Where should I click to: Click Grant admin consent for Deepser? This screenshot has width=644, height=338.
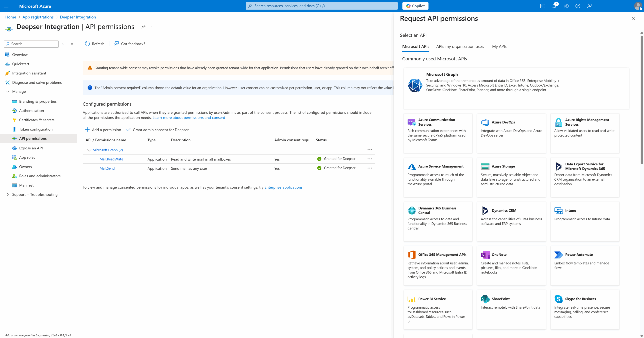[x=157, y=130]
